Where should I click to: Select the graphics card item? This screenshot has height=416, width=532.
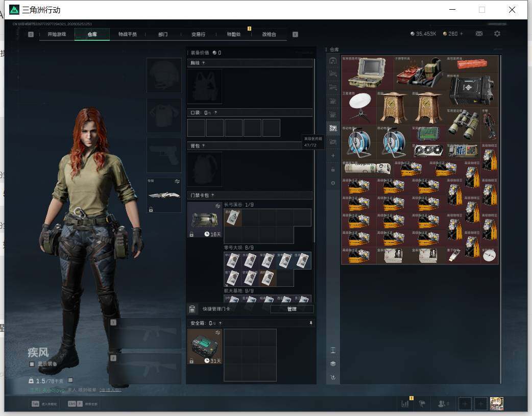pos(428,151)
